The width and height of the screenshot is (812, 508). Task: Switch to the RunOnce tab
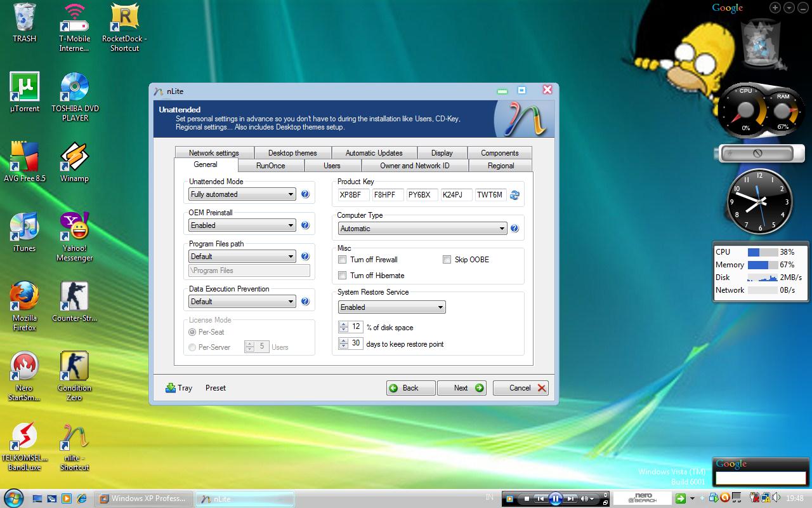(x=271, y=166)
